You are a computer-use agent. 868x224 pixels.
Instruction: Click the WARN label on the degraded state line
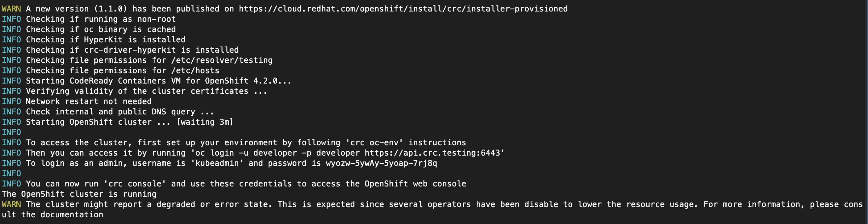11,204
